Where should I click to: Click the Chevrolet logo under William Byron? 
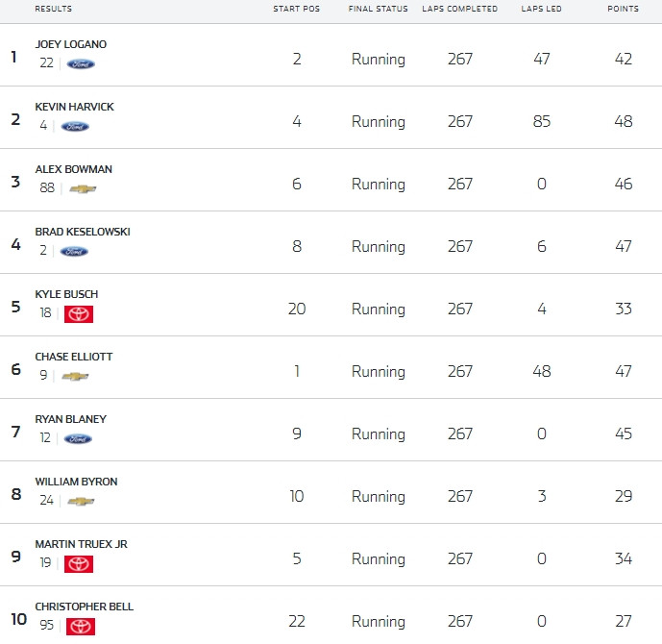[81, 502]
